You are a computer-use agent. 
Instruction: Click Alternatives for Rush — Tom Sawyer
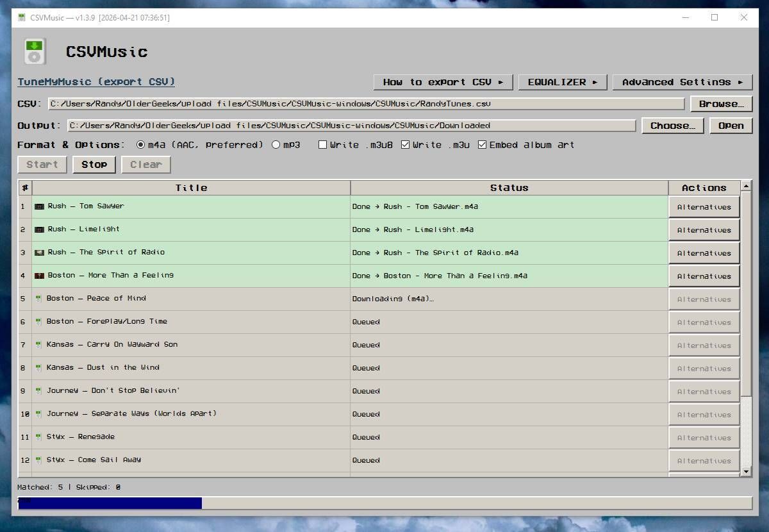point(704,206)
